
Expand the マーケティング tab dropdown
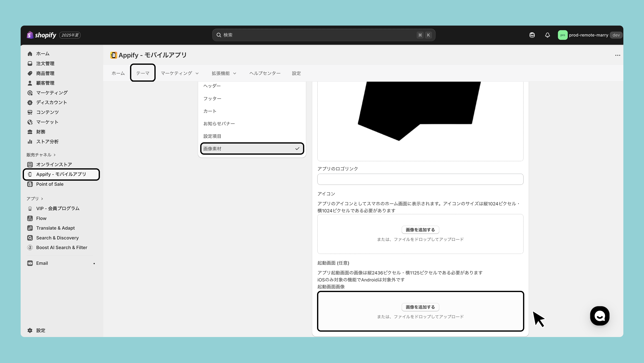coord(180,73)
